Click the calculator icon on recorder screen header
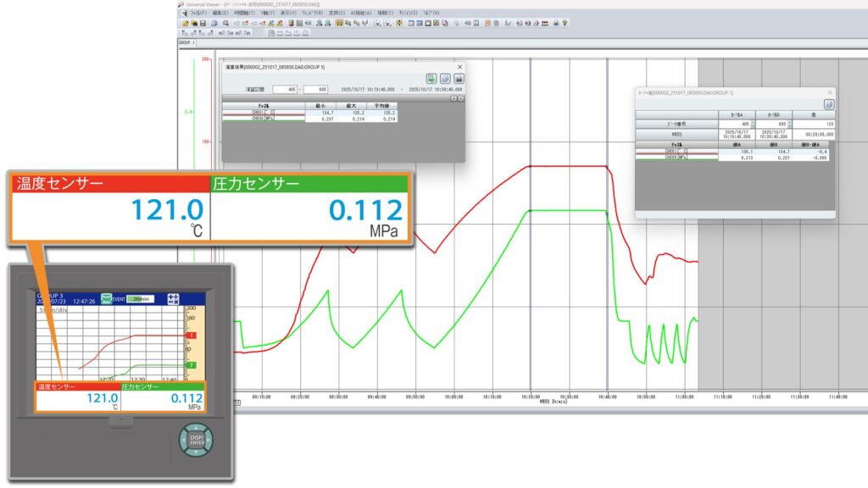This screenshot has height=488, width=868. tap(173, 299)
